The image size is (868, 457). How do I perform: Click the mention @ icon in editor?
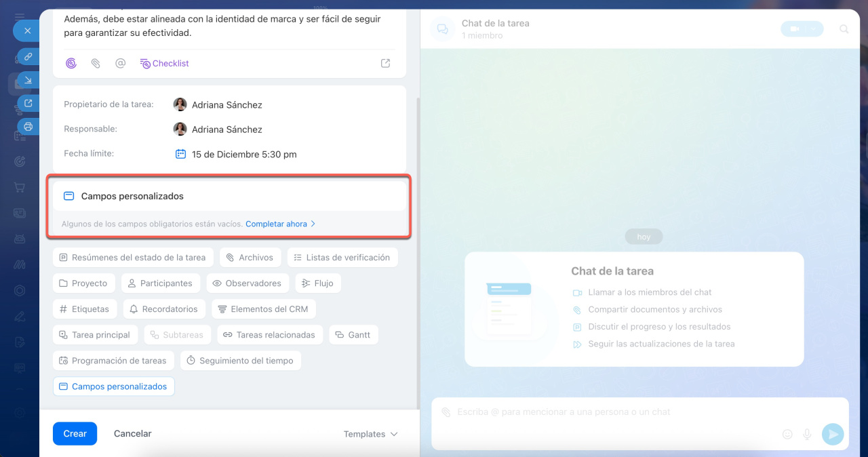(120, 63)
